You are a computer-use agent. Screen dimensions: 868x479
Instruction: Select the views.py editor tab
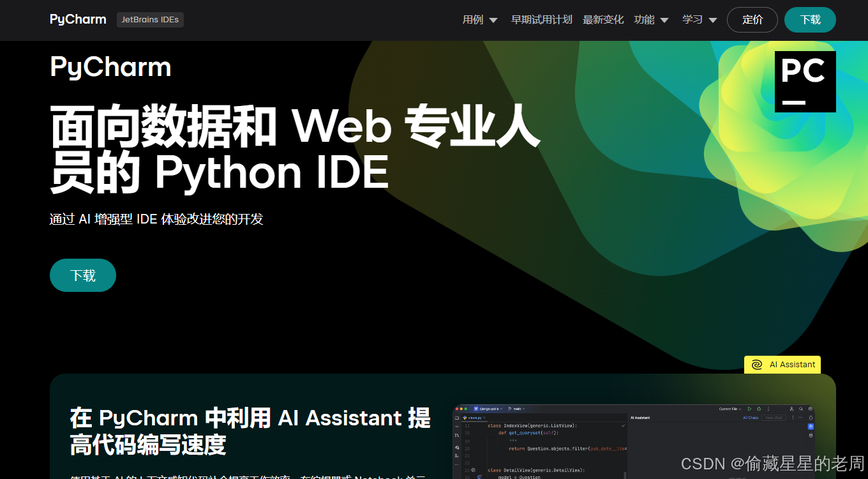pos(474,418)
